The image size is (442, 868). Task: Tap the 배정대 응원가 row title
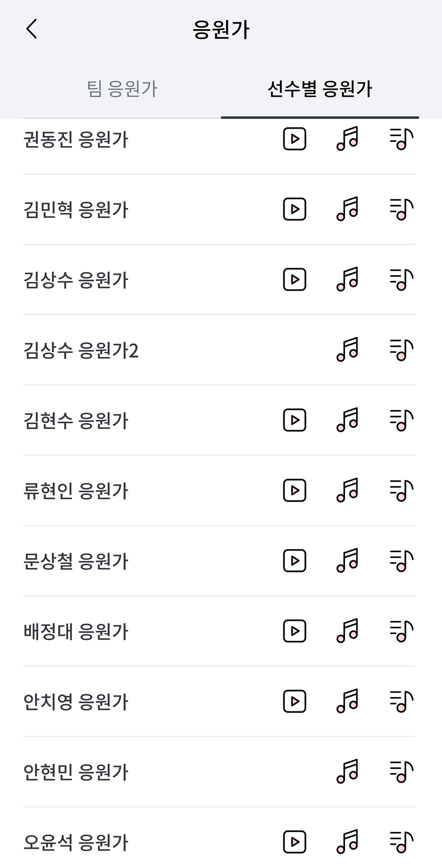76,632
